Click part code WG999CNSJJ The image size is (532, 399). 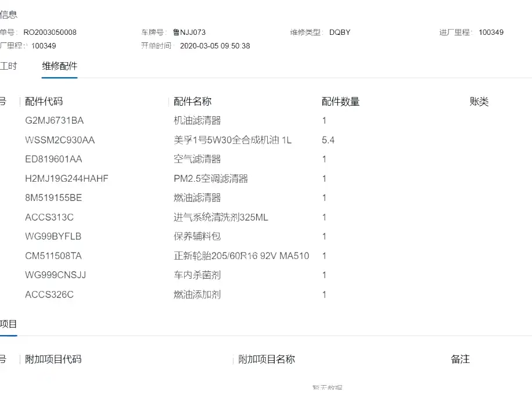pyautogui.click(x=56, y=275)
